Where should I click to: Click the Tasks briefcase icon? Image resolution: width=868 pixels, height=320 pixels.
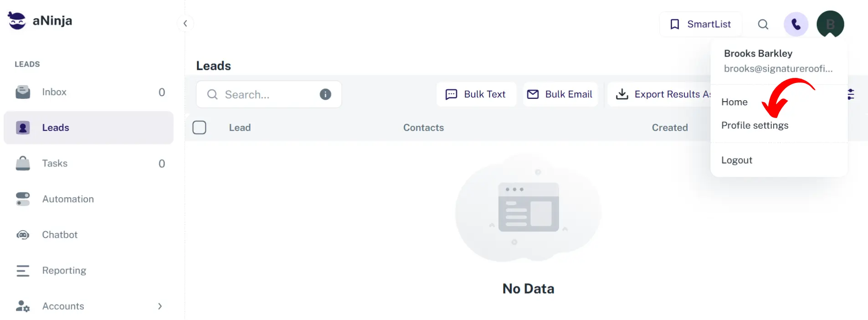(23, 163)
